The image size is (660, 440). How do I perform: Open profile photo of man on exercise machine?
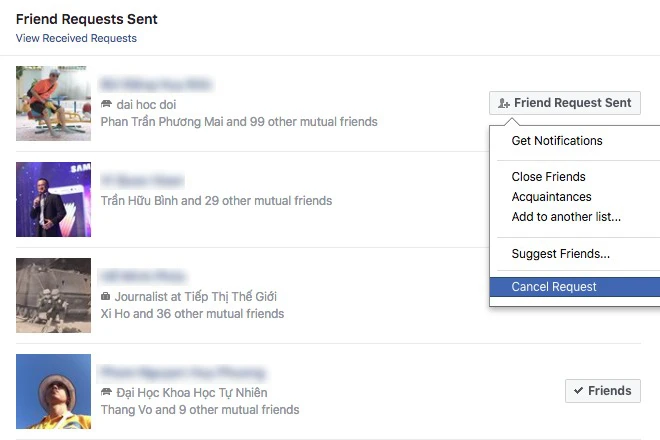tap(53, 103)
